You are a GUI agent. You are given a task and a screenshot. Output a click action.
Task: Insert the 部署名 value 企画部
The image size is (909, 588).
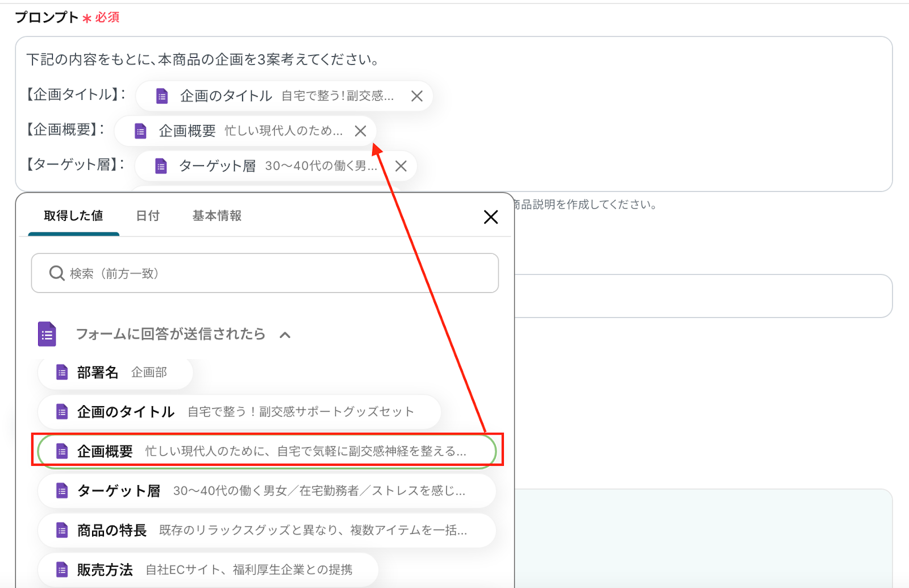[115, 373]
